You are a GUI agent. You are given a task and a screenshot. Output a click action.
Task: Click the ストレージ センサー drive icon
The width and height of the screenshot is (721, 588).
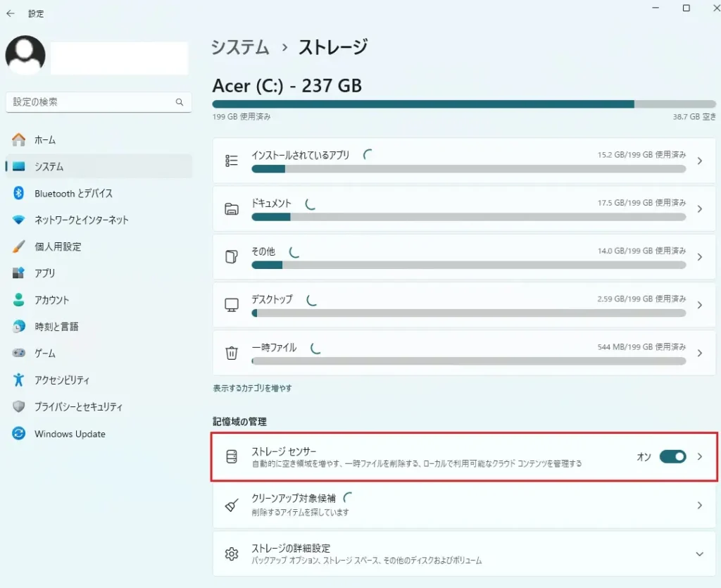pyautogui.click(x=232, y=456)
